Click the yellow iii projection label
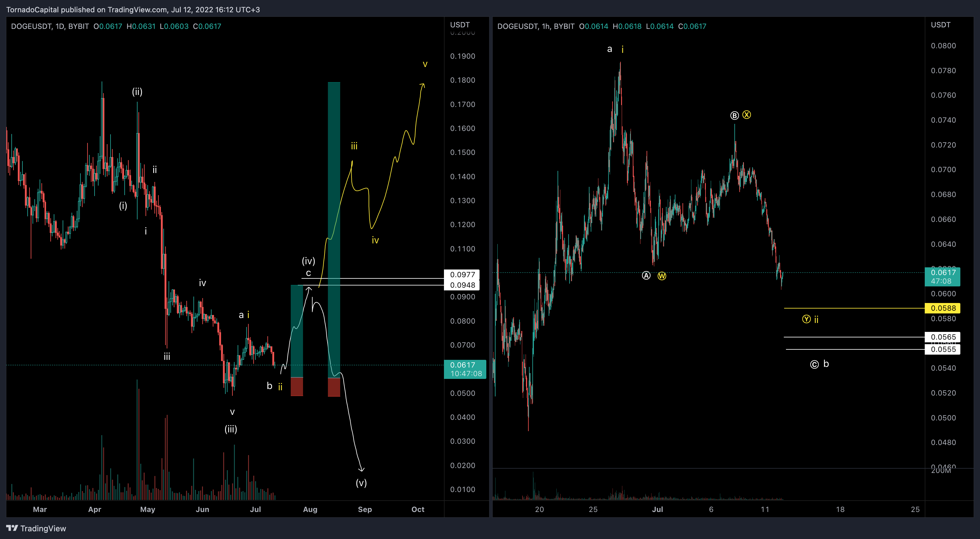The width and height of the screenshot is (980, 539). [x=354, y=146]
